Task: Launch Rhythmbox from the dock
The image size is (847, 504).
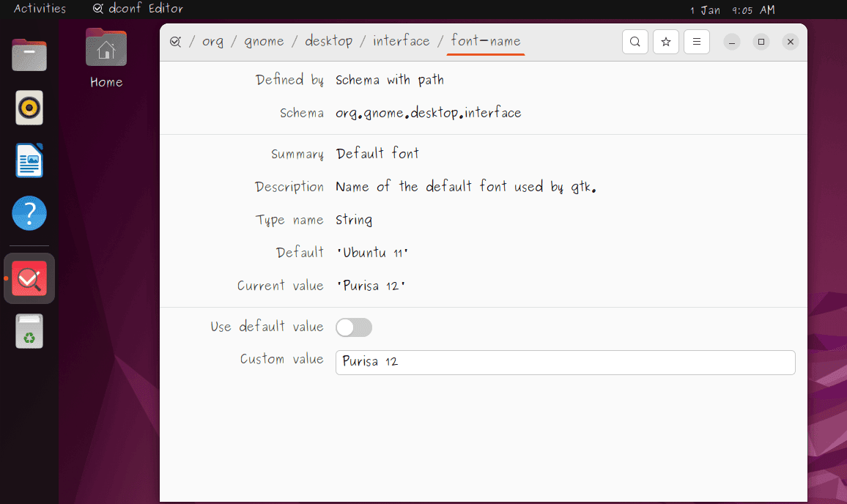Action: (x=29, y=108)
